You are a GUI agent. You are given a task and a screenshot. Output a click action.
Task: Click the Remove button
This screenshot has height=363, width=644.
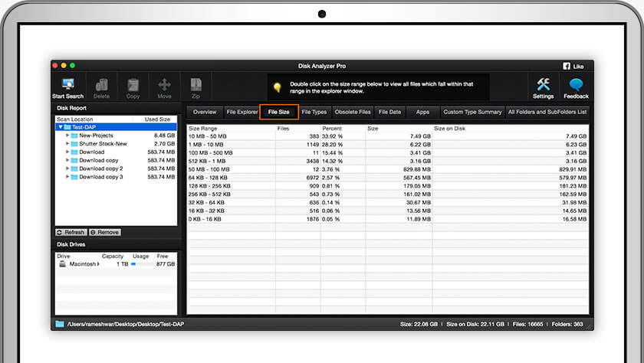point(105,232)
